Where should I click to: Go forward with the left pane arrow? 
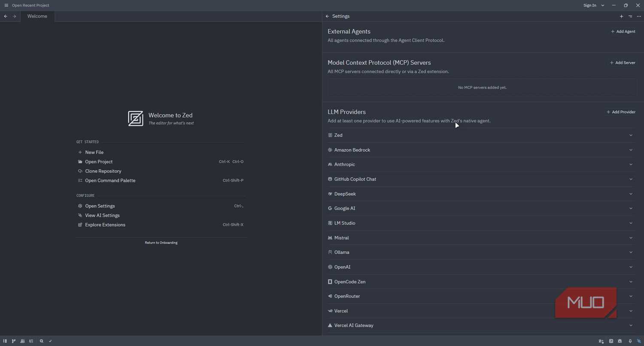[14, 16]
